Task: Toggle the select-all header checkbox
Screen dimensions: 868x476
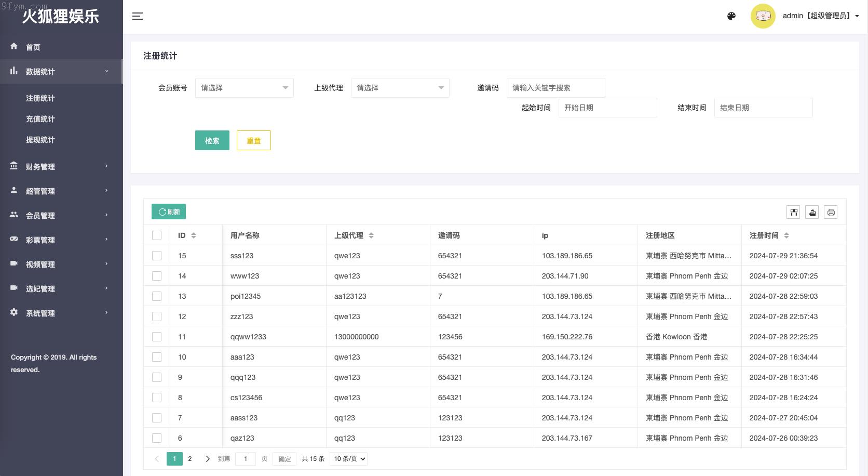Action: coord(157,235)
